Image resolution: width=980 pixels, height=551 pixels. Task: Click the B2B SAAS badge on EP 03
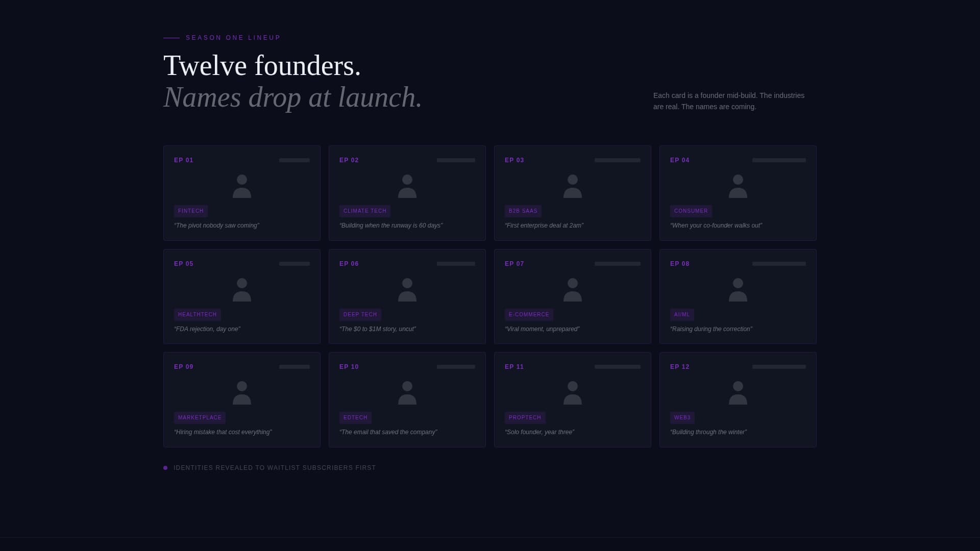(523, 211)
